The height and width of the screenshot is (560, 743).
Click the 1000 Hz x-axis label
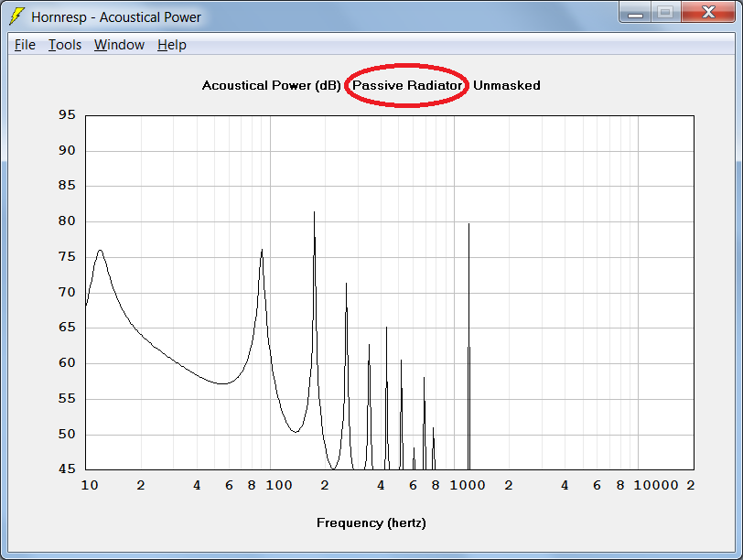click(x=468, y=485)
